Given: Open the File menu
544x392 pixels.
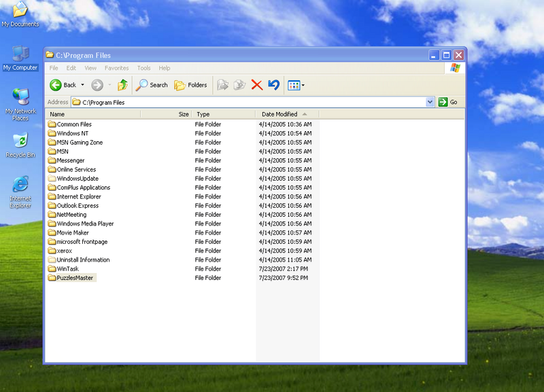Looking at the screenshot, I should [54, 68].
